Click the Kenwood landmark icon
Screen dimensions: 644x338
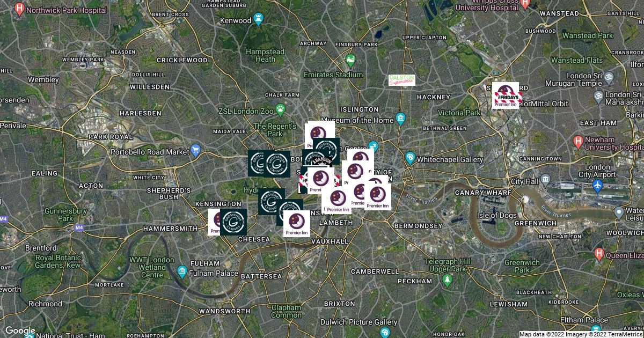260,20
